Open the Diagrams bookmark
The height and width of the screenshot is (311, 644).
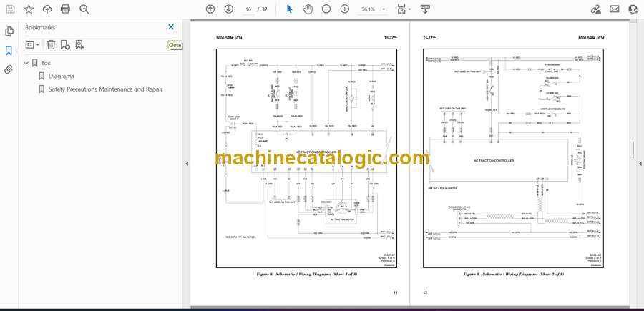(62, 76)
